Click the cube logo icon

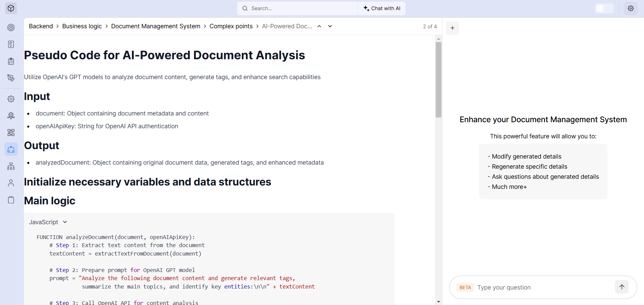click(11, 8)
